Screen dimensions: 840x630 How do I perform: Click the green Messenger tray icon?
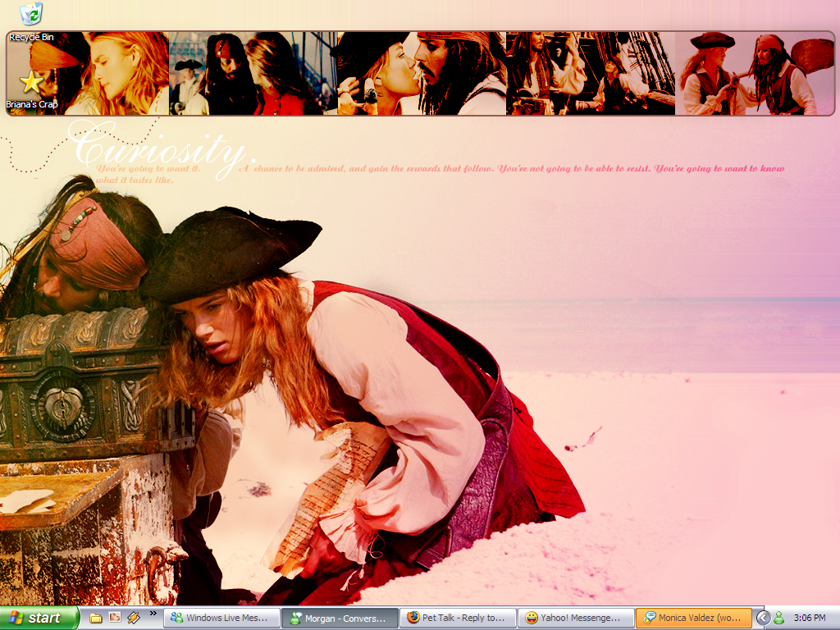[x=779, y=619]
